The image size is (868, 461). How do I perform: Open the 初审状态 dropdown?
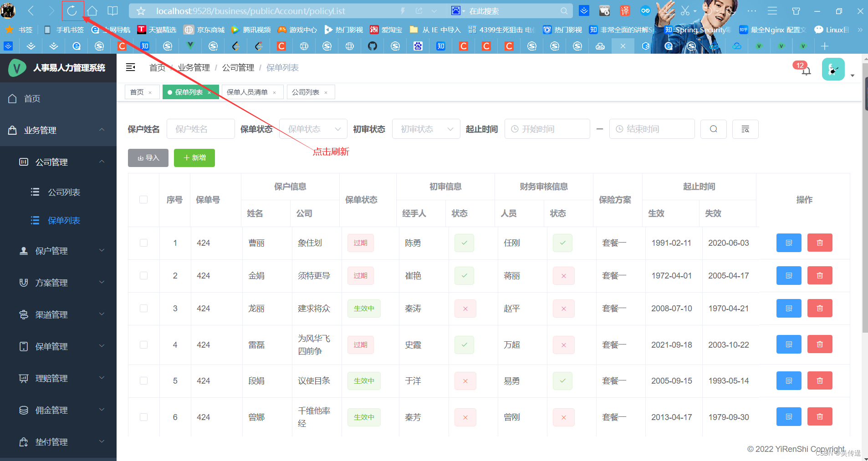point(425,129)
